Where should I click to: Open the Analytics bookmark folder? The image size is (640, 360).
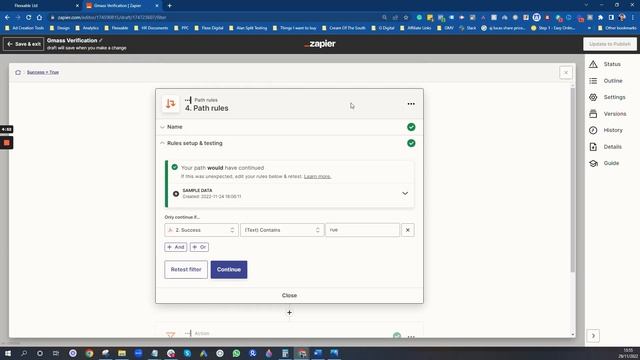(x=87, y=28)
